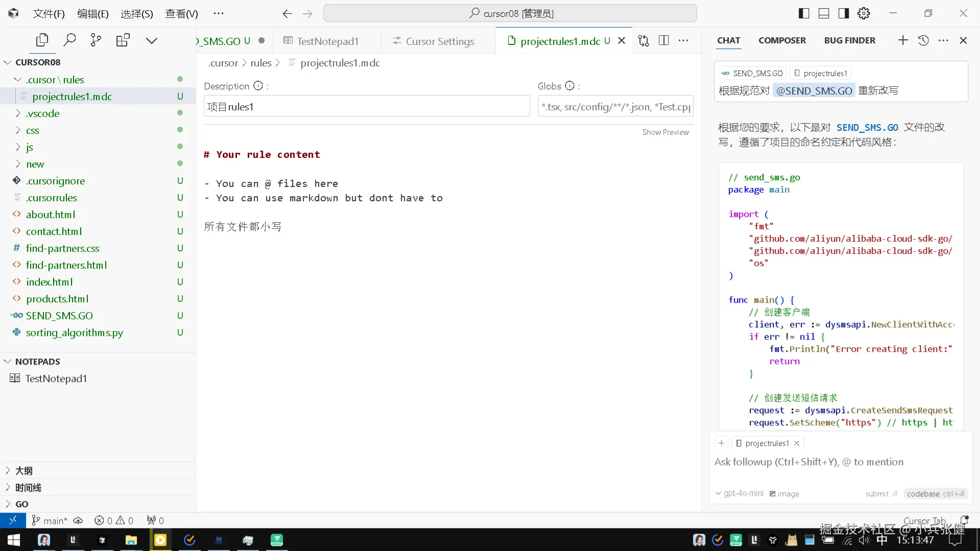This screenshot has height=551, width=980.
Task: Go forward in navigation history
Action: (307, 14)
